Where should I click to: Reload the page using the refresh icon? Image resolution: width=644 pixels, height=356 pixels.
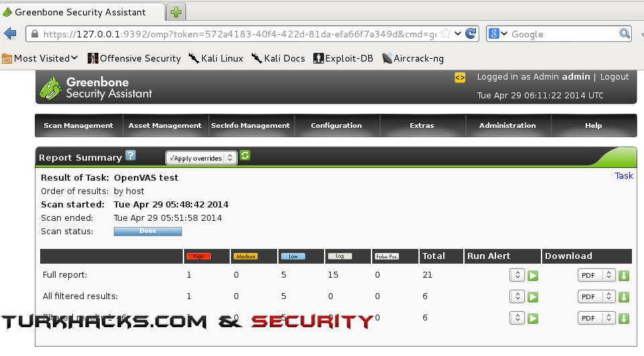pyautogui.click(x=471, y=33)
